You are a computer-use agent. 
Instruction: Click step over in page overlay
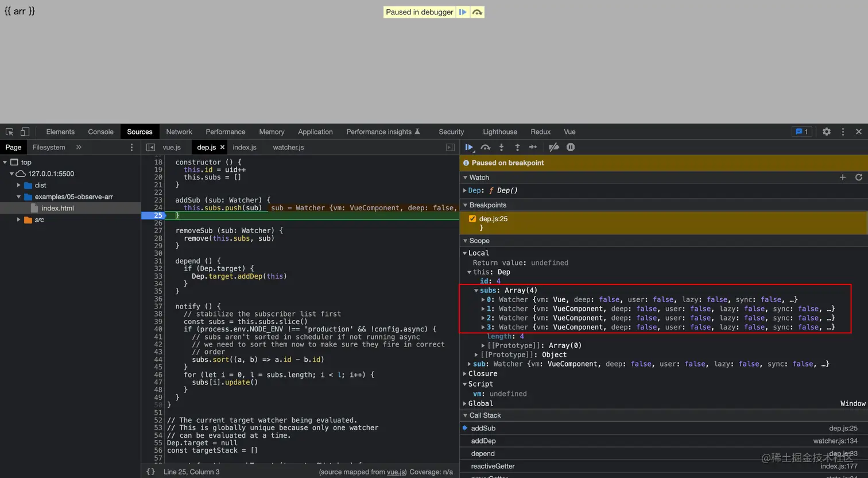[x=477, y=12]
